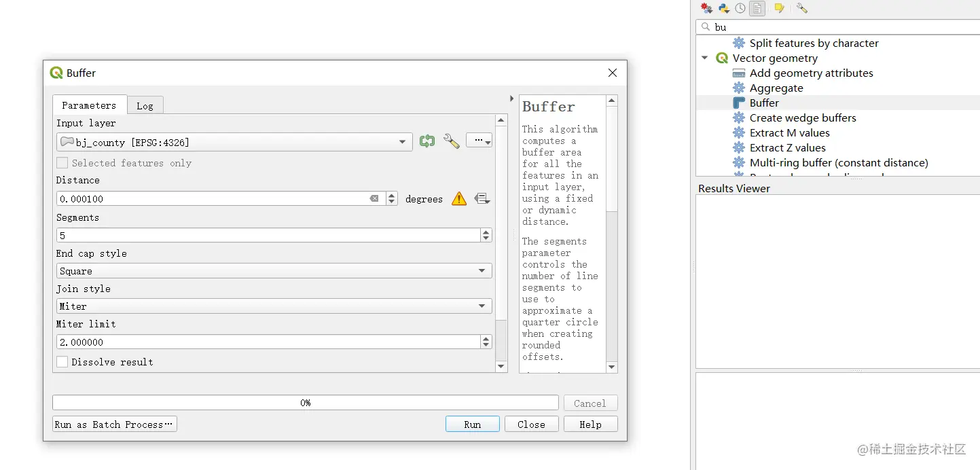Image resolution: width=980 pixels, height=470 pixels.
Task: Increase Distance using spinner up arrow
Action: click(x=392, y=196)
